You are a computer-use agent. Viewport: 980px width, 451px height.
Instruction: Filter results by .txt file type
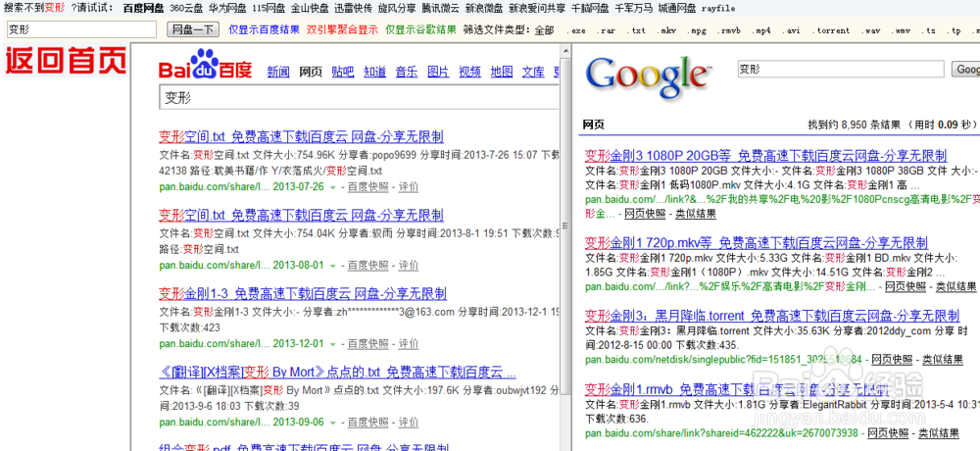point(636,30)
